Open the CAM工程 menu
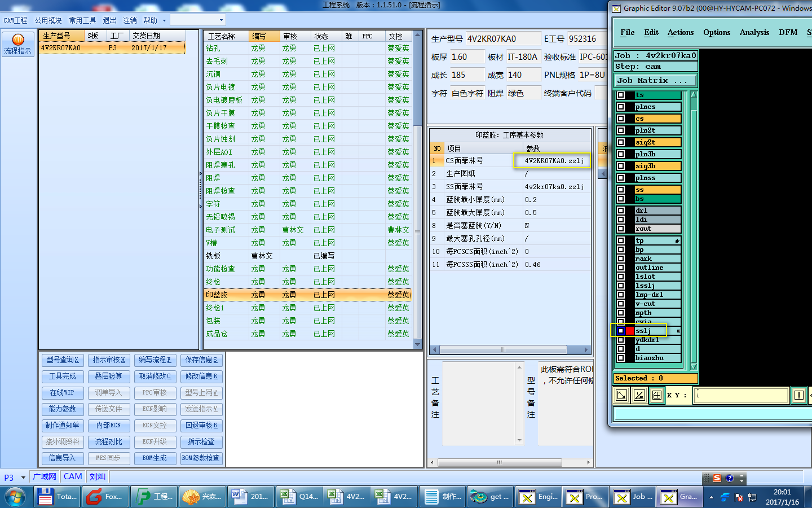Viewport: 812px width, 508px height. coord(15,20)
